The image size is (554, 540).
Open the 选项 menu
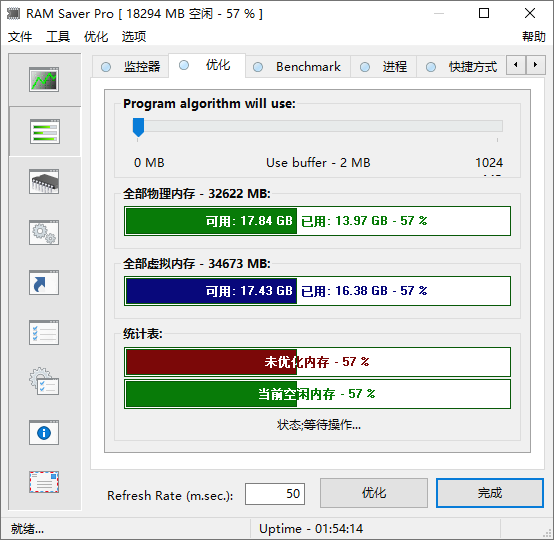point(134,36)
